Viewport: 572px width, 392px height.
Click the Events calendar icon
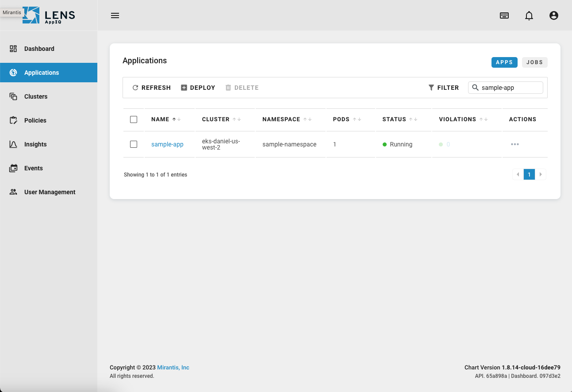13,168
